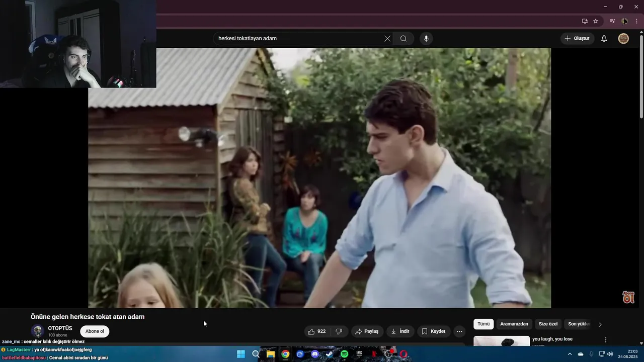The width and height of the screenshot is (644, 362).
Task: Open OneDrive cloud tray icon
Action: (581, 354)
